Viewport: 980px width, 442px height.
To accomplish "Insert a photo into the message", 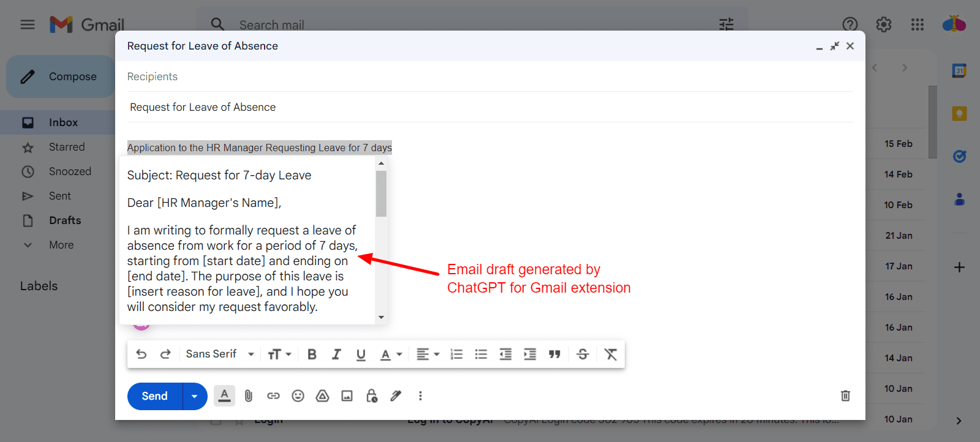I will pyautogui.click(x=347, y=396).
